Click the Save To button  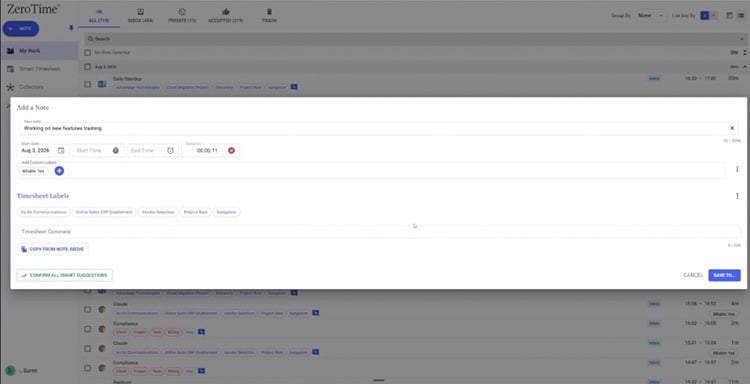[x=724, y=275]
